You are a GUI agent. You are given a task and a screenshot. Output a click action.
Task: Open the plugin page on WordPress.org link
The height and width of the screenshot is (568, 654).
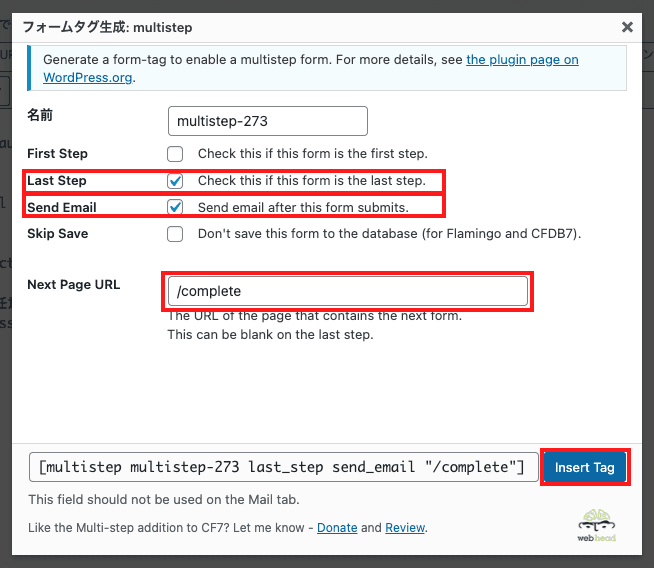pyautogui.click(x=521, y=59)
